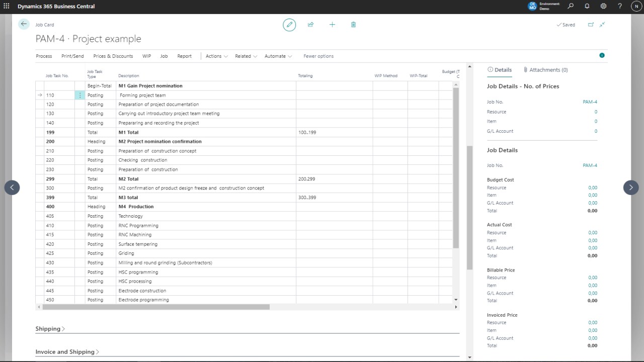This screenshot has height=362, width=644.
Task: Expand Invoice and Shipping section
Action: [67, 352]
